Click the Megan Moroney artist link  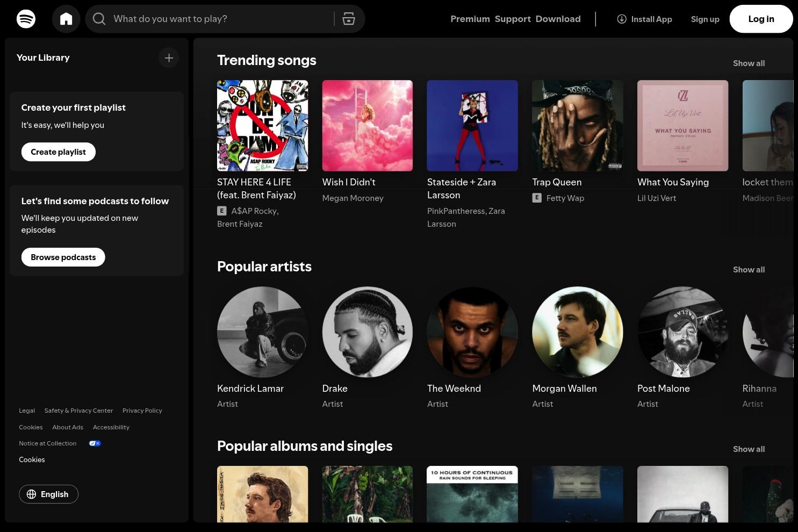[x=353, y=198]
